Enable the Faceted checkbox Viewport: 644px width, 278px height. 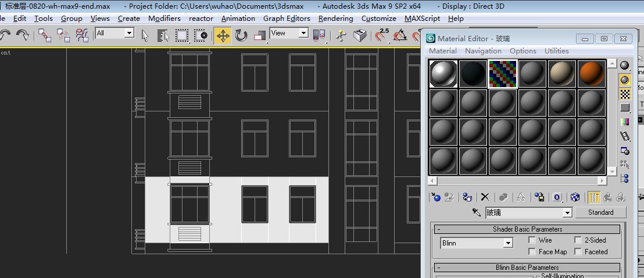(x=578, y=251)
